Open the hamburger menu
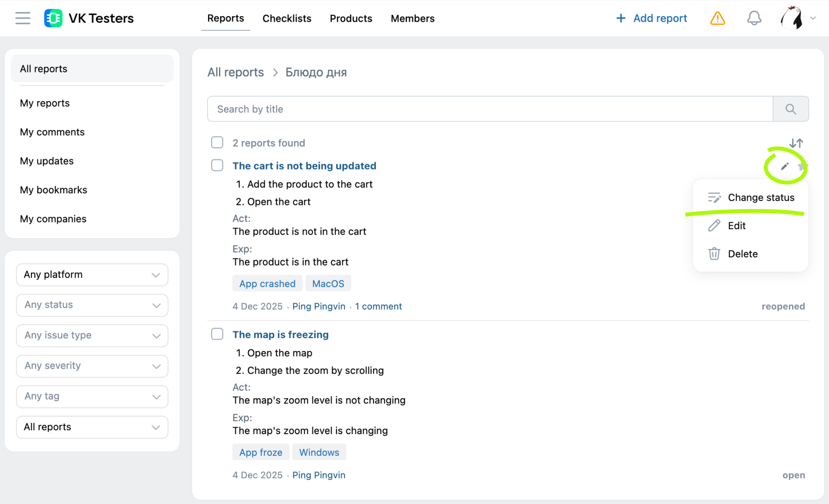Screen dimensions: 829x504 (x=23, y=18)
